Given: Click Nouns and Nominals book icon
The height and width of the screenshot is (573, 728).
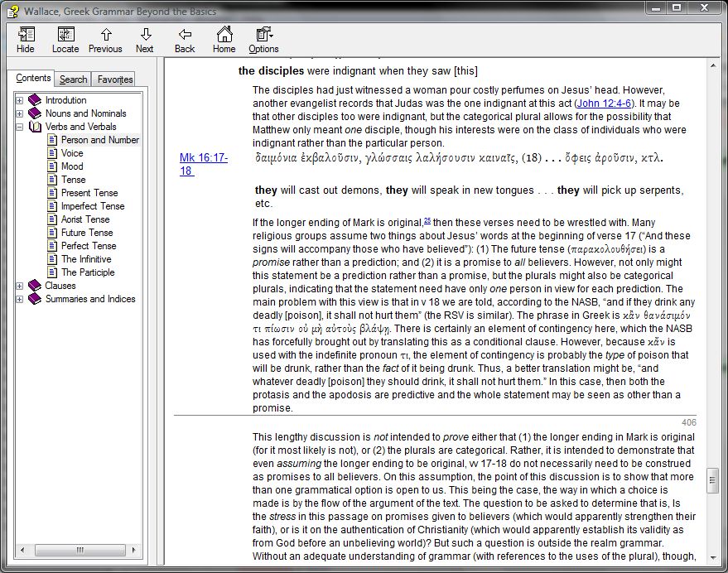Looking at the screenshot, I should pos(35,113).
